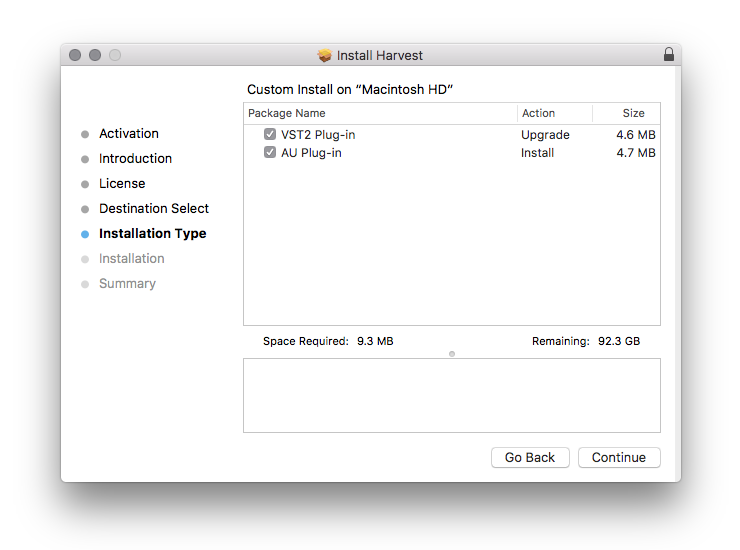Image resolution: width=740 pixels, height=550 pixels.
Task: Click the Harvest package icon in the title bar
Action: point(325,55)
